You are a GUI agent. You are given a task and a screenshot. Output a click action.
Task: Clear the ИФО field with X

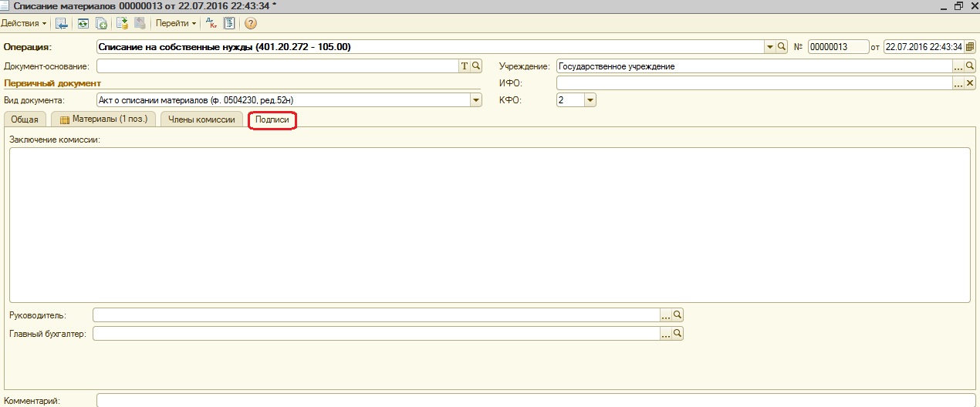click(970, 83)
